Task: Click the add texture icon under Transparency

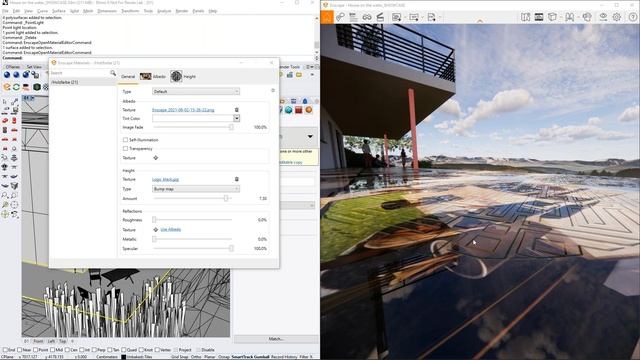Action: [x=156, y=158]
